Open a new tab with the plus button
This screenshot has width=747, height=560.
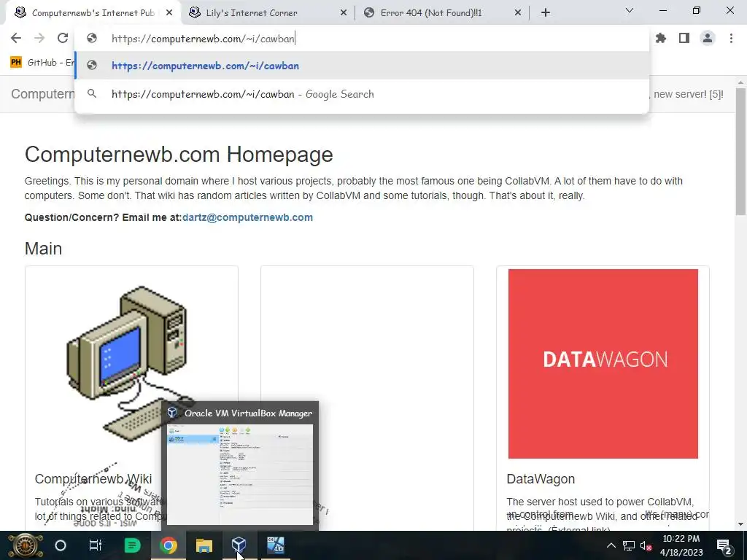click(546, 12)
